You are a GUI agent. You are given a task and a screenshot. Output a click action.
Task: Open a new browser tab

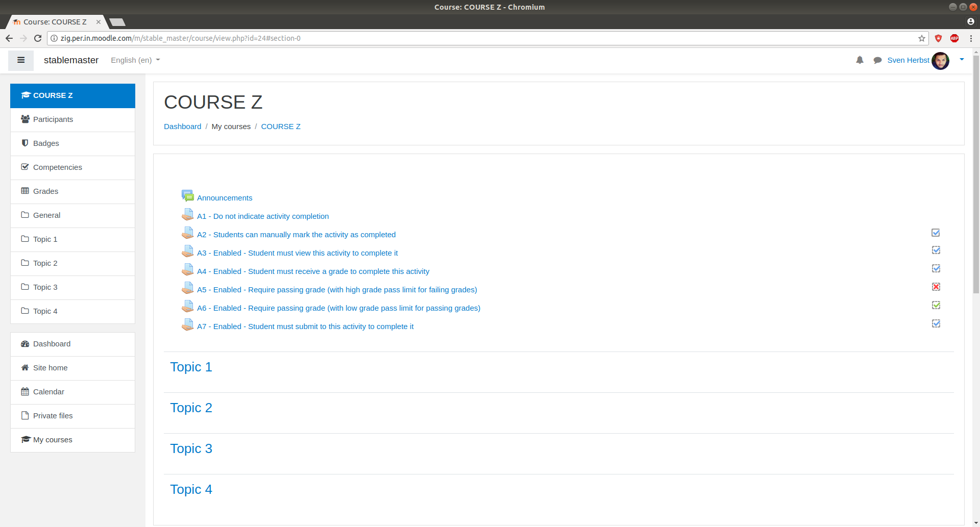(x=117, y=22)
